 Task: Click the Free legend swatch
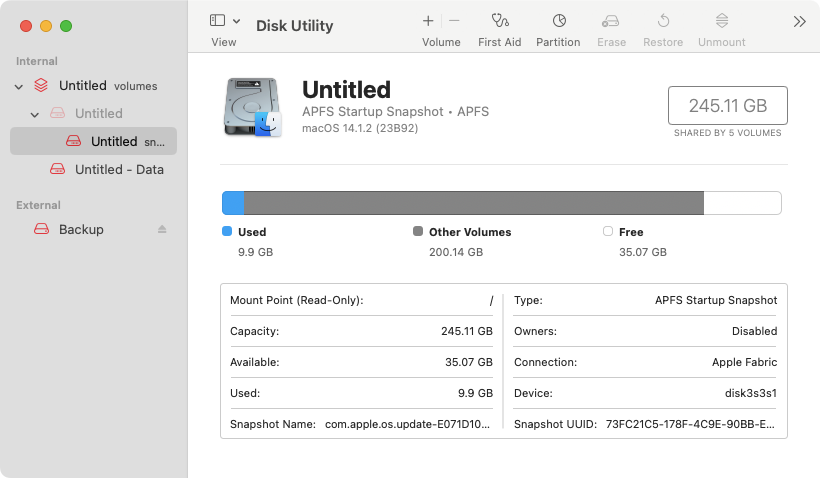(608, 231)
